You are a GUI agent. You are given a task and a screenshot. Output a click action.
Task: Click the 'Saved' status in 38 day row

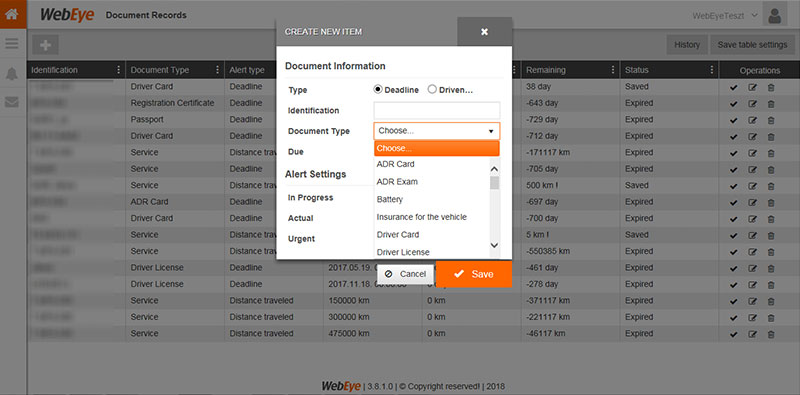(637, 87)
